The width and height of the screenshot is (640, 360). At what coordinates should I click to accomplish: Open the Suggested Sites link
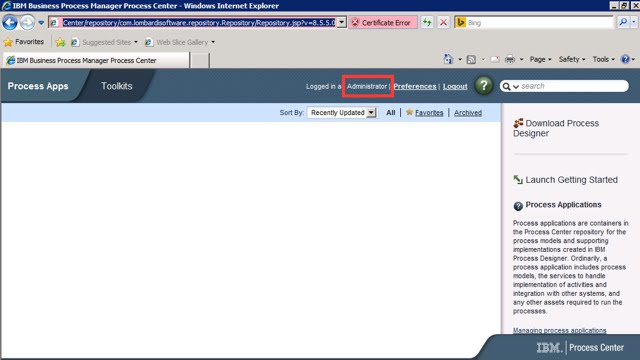click(104, 42)
